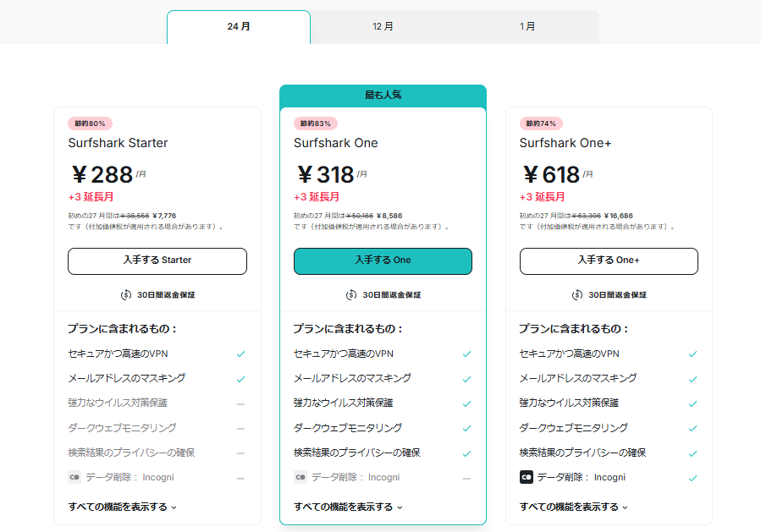Expand すべての機能を表示する in Starter plan
The width and height of the screenshot is (761, 532).
[122, 507]
